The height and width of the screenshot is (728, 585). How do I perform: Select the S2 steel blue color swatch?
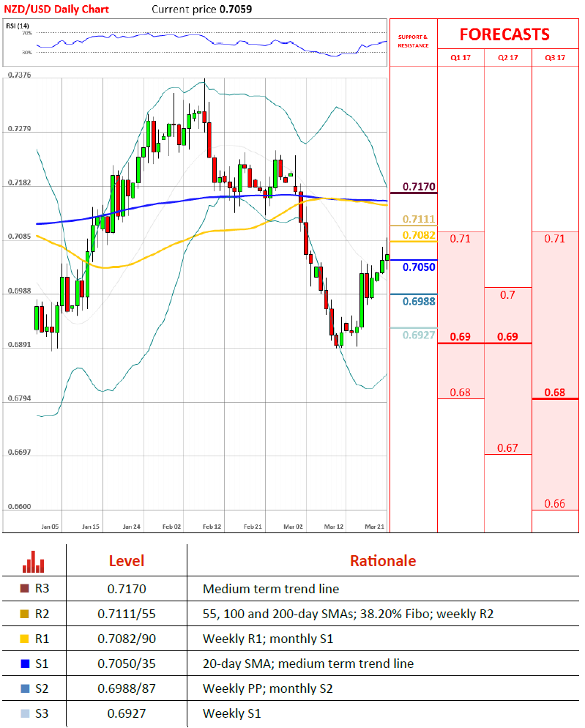tap(25, 688)
